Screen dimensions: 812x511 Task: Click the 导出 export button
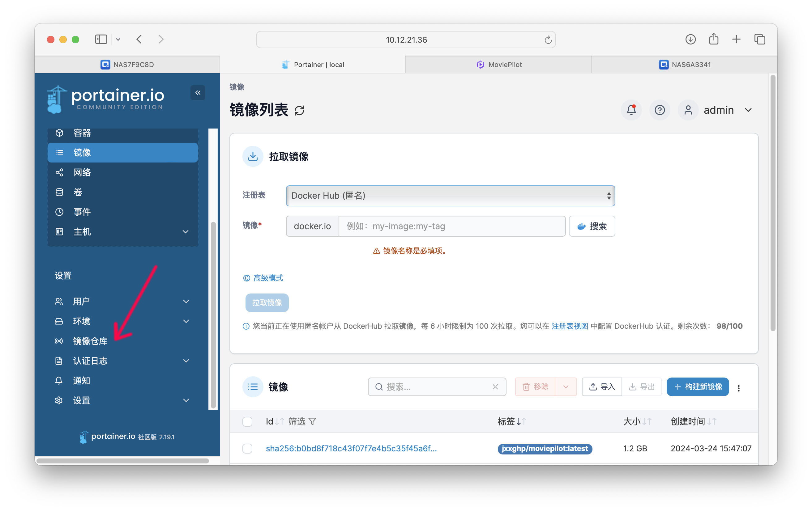tap(641, 387)
